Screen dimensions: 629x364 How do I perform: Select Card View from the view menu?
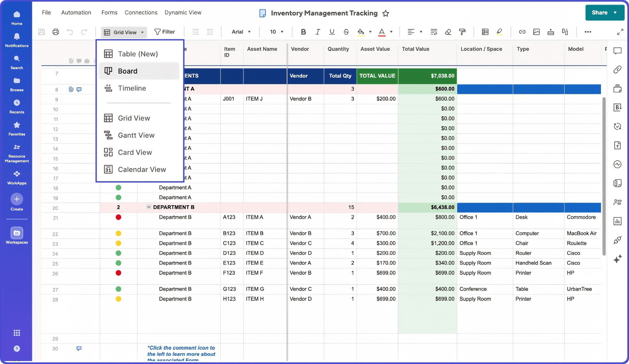click(135, 152)
